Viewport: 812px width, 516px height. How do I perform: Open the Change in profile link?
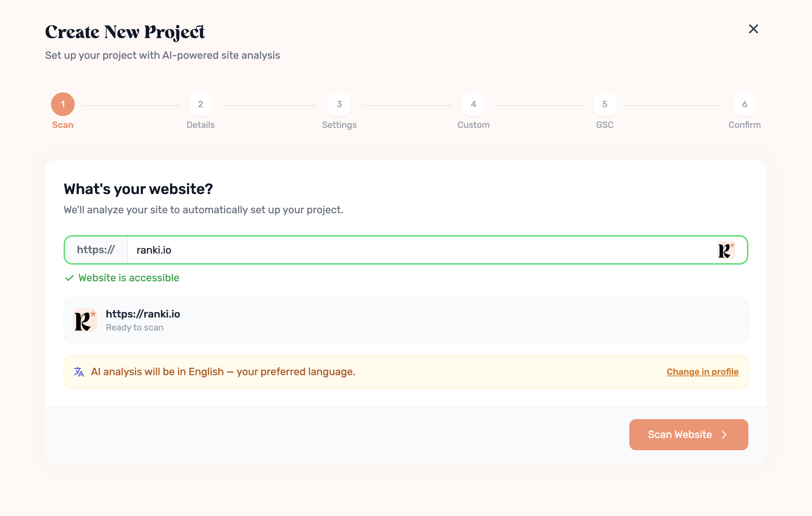[x=703, y=372]
